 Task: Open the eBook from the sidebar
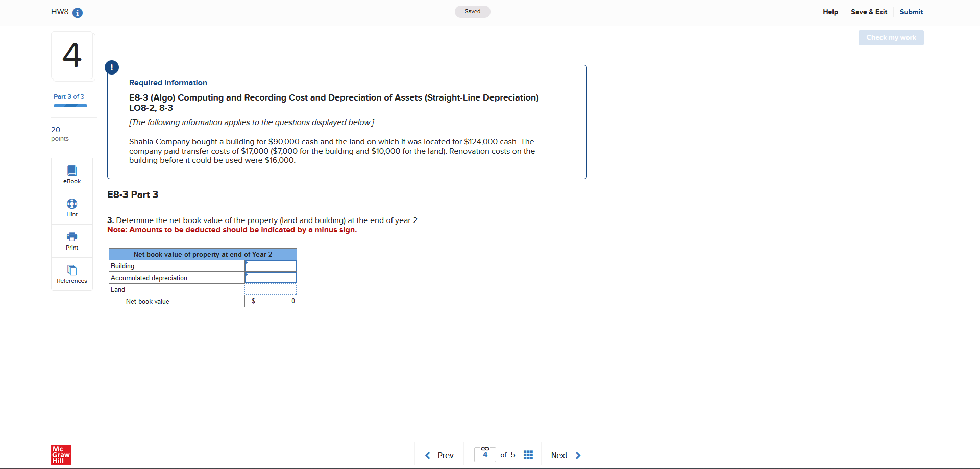71,174
